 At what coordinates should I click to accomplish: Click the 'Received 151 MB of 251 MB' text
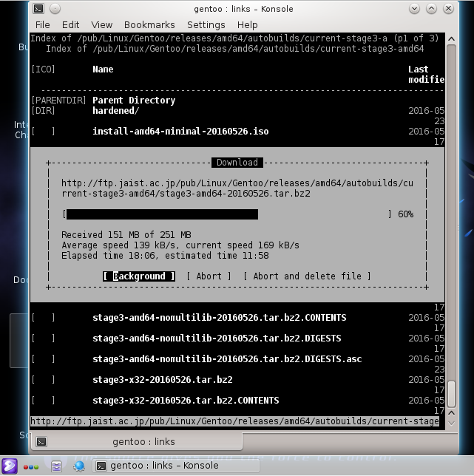pyautogui.click(x=126, y=235)
